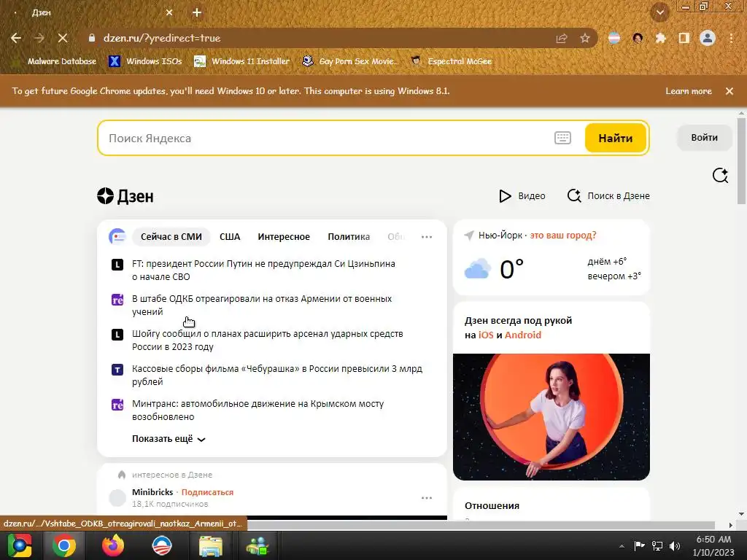Open the extensions puzzle piece menu

pyautogui.click(x=660, y=38)
